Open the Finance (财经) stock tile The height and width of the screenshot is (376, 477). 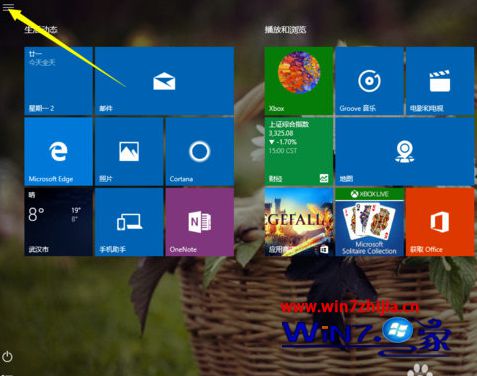point(299,152)
